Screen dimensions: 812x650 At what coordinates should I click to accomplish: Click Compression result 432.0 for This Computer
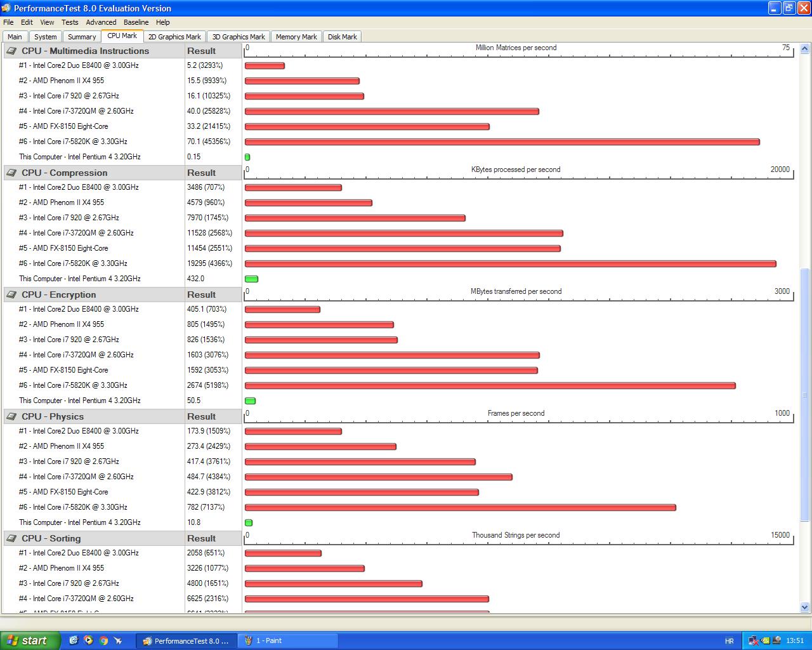click(x=195, y=279)
